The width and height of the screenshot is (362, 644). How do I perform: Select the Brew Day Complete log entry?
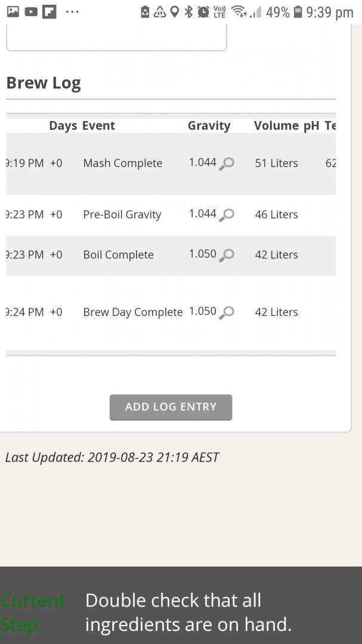click(171, 312)
